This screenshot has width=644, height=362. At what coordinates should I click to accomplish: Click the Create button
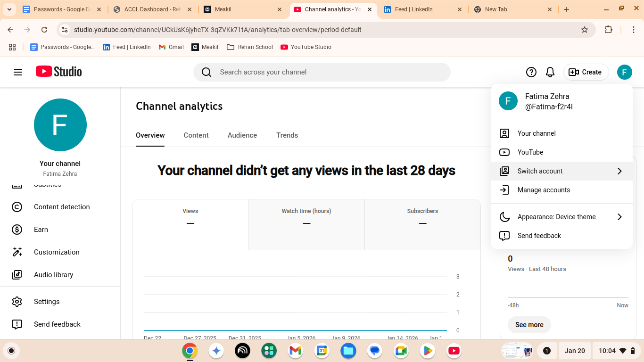(586, 72)
